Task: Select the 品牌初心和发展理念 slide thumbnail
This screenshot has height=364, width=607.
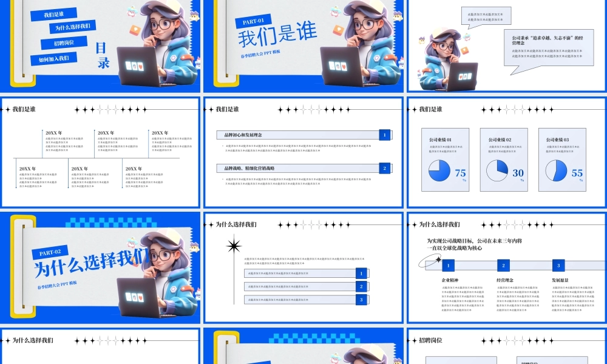Action: pyautogui.click(x=303, y=152)
